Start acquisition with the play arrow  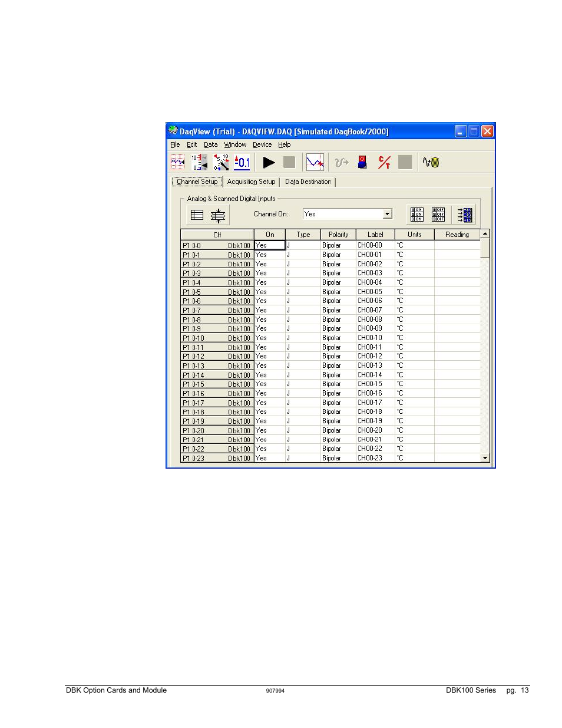[269, 162]
